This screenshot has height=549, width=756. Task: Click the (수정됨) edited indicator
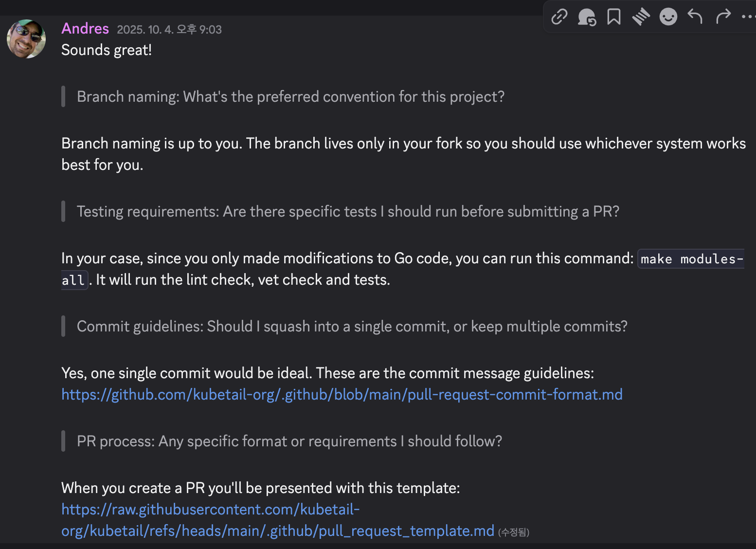coord(514,532)
